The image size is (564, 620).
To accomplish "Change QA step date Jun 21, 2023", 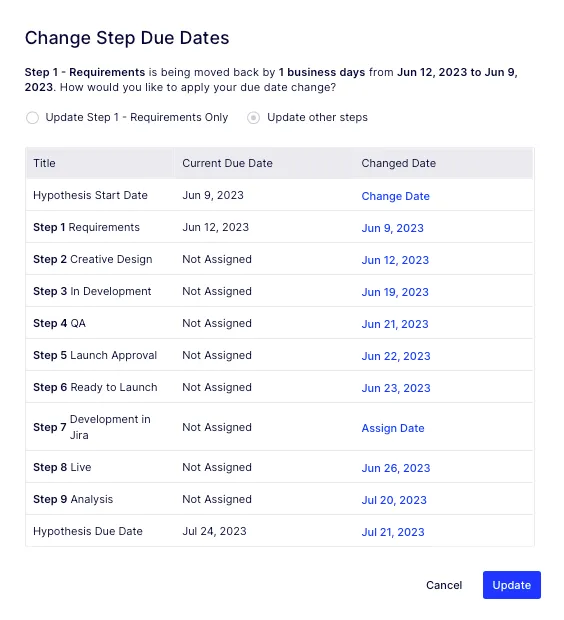I will (x=395, y=324).
